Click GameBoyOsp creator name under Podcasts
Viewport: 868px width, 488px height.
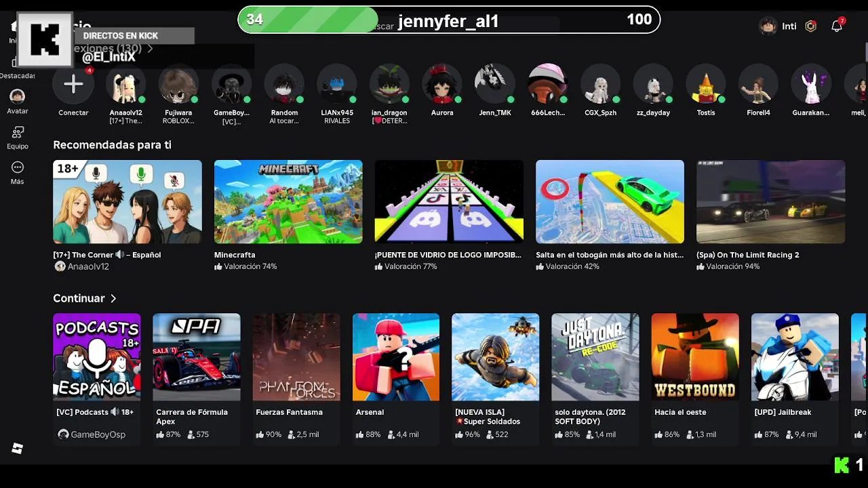(x=98, y=434)
